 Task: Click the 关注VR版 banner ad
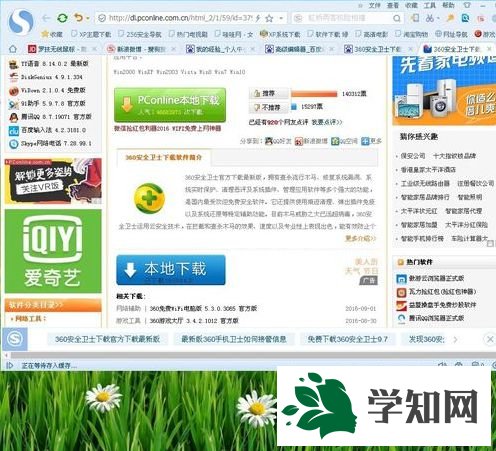pyautogui.click(x=53, y=181)
